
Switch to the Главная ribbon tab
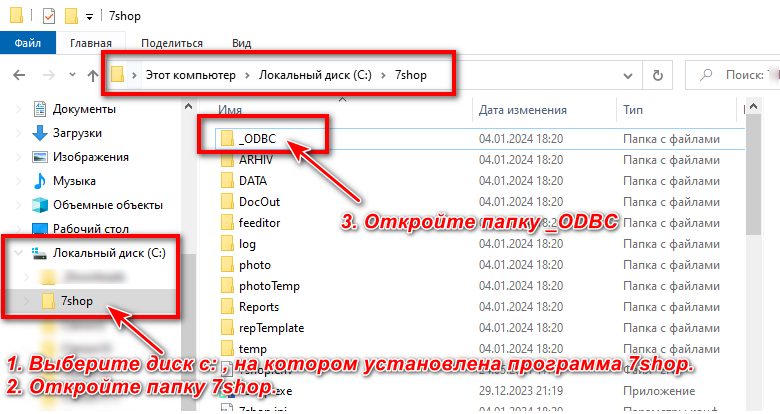[91, 43]
